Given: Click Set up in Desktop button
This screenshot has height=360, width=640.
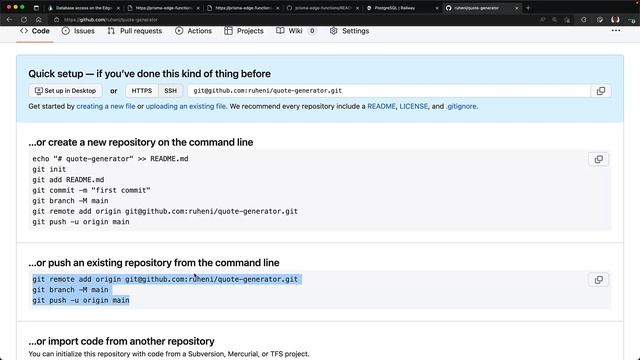Looking at the screenshot, I should [65, 91].
